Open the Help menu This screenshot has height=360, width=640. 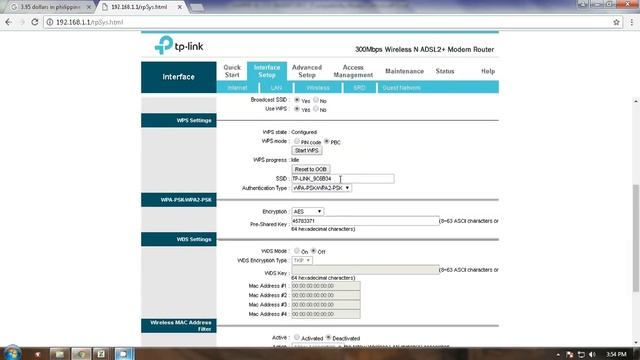click(488, 71)
